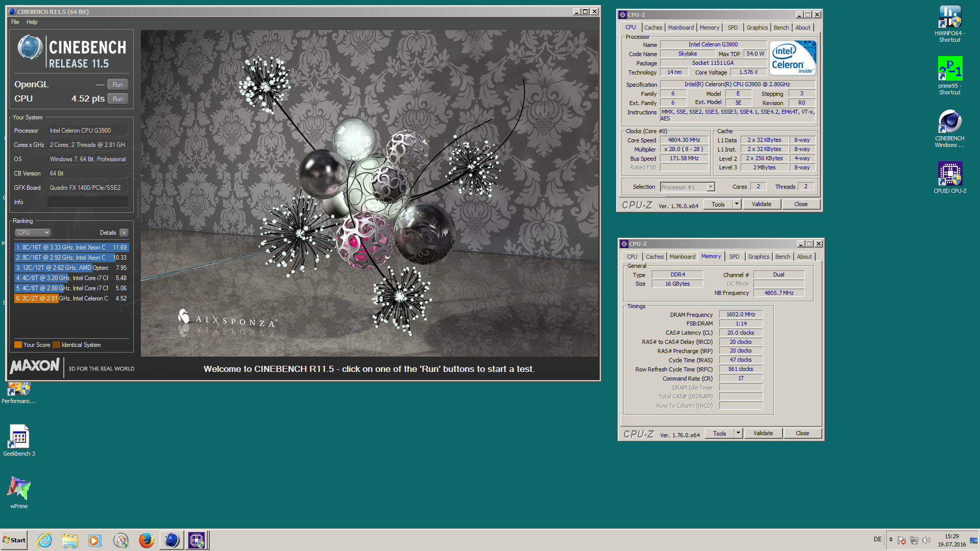Viewport: 980px width, 551px height.
Task: Click Show desktop button in tray corner
Action: [974, 540]
